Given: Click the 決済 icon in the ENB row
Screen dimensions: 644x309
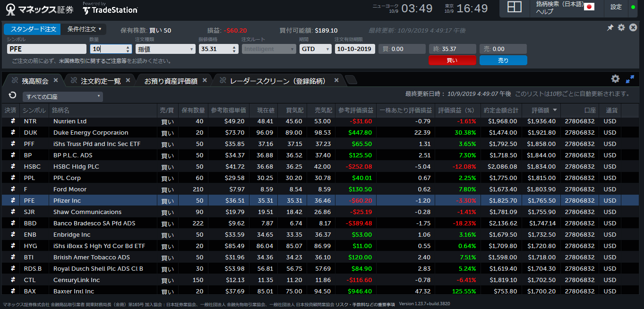Looking at the screenshot, I should (13, 235).
